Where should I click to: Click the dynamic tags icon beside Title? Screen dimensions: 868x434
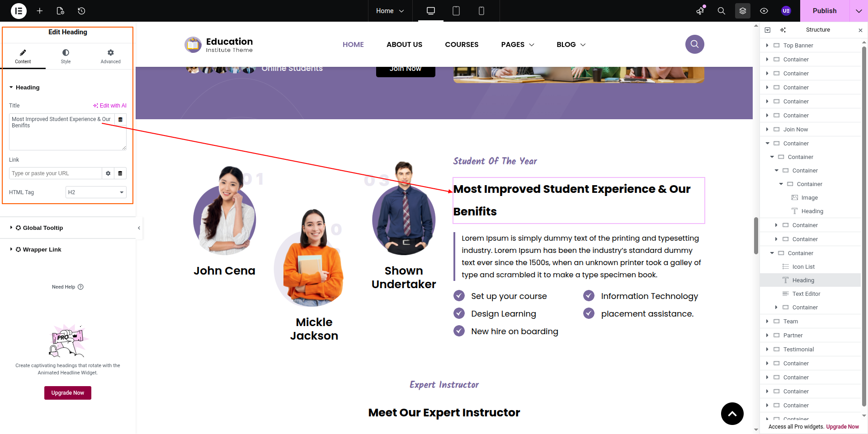click(120, 120)
